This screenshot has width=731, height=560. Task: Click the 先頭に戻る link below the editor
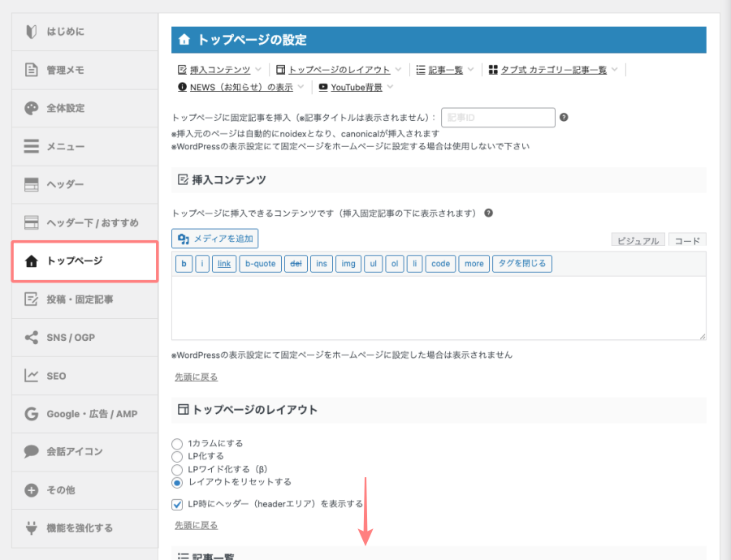click(196, 376)
